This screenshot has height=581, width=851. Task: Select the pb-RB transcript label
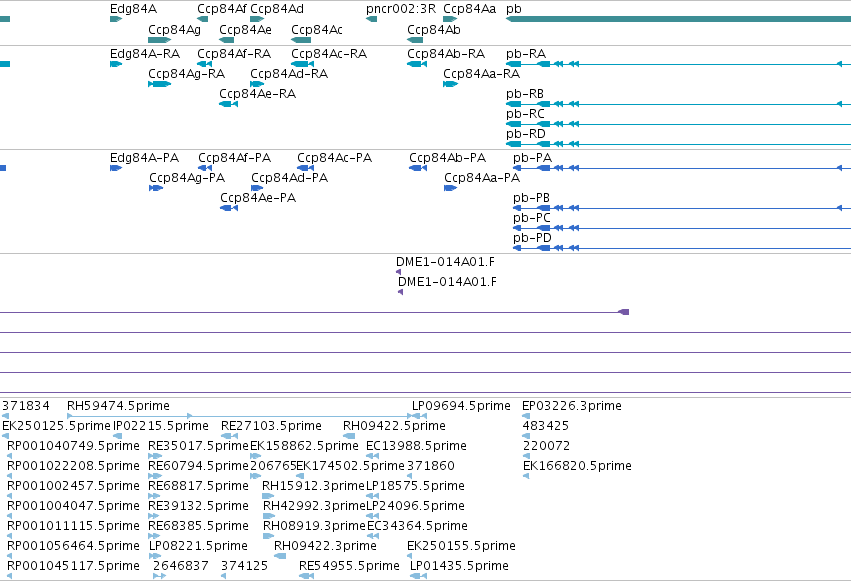click(525, 94)
